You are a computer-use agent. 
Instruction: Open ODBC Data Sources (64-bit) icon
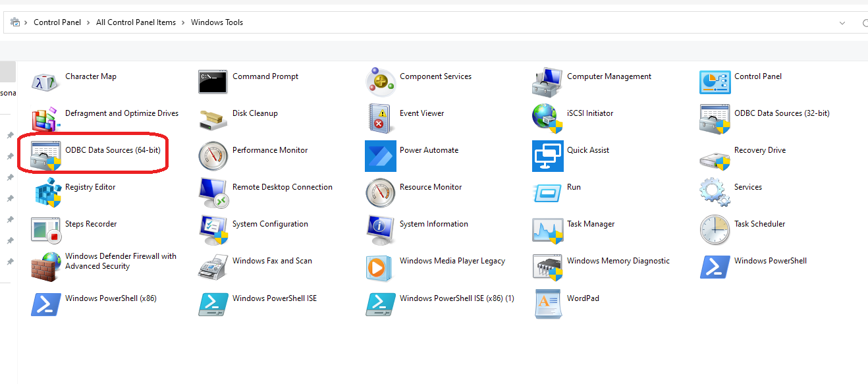tap(46, 156)
